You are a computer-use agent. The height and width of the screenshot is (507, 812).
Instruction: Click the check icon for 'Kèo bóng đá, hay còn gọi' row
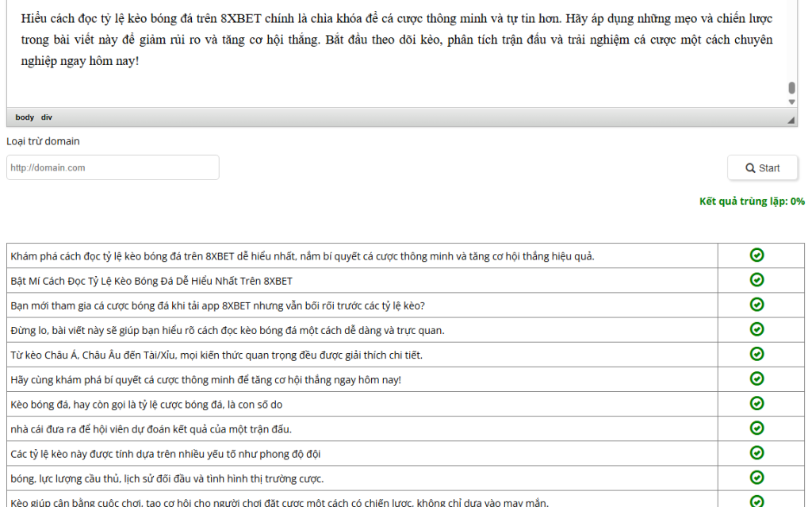pyautogui.click(x=756, y=403)
